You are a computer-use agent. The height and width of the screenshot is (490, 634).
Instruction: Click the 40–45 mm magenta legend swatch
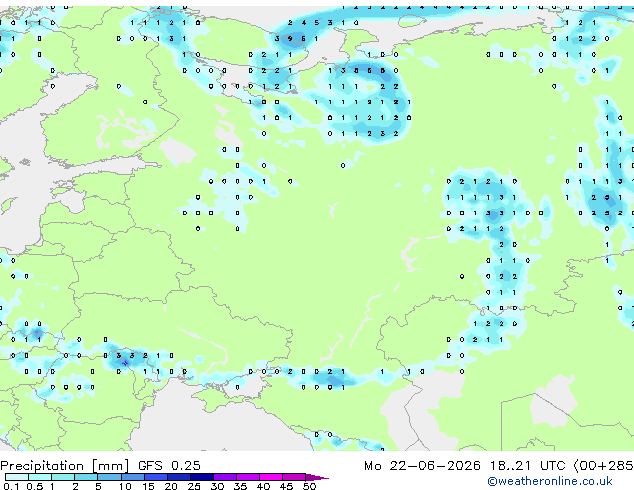point(271,477)
